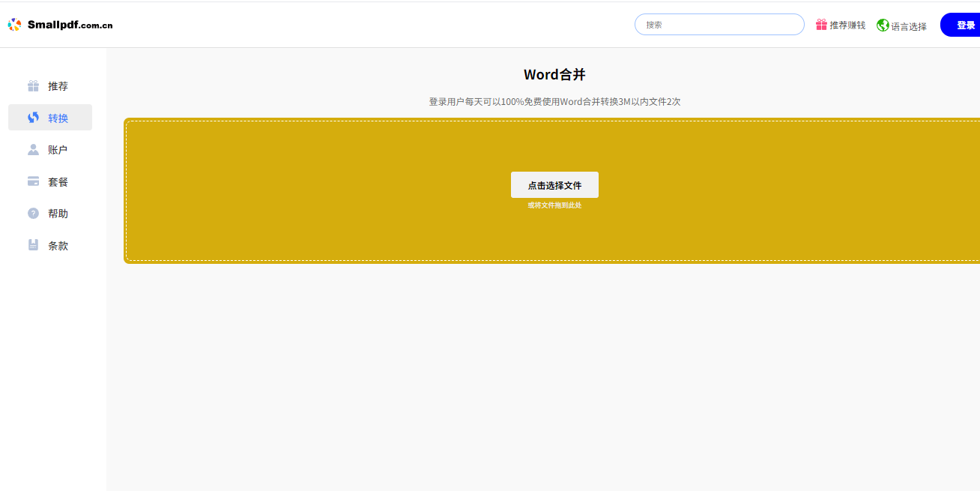Screen dimensions: 980x491
Task: Open the 帮助 help menu item
Action: pyautogui.click(x=58, y=214)
